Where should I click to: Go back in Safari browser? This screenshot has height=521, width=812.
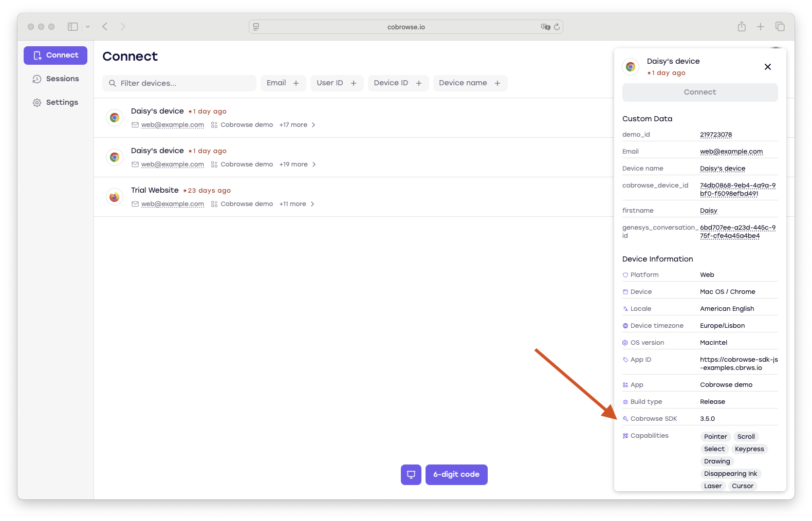[x=105, y=27]
